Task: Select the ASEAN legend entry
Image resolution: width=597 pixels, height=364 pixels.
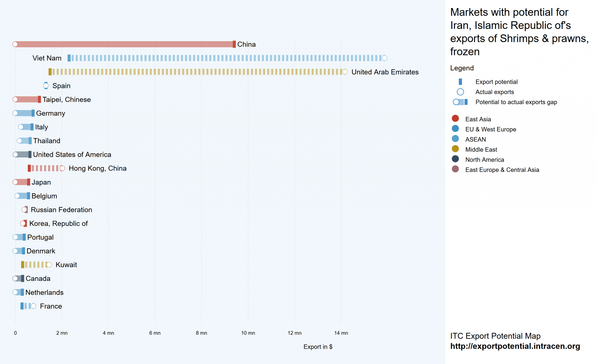Action: click(x=475, y=140)
